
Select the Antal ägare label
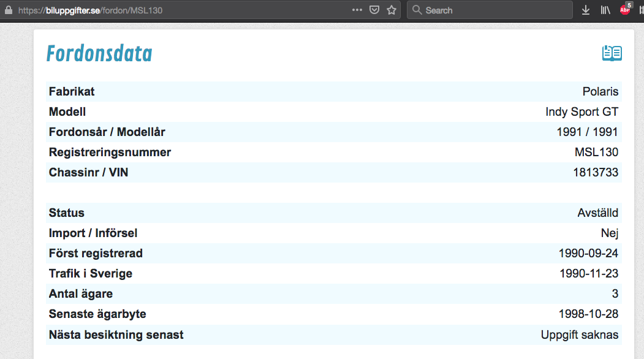point(80,293)
